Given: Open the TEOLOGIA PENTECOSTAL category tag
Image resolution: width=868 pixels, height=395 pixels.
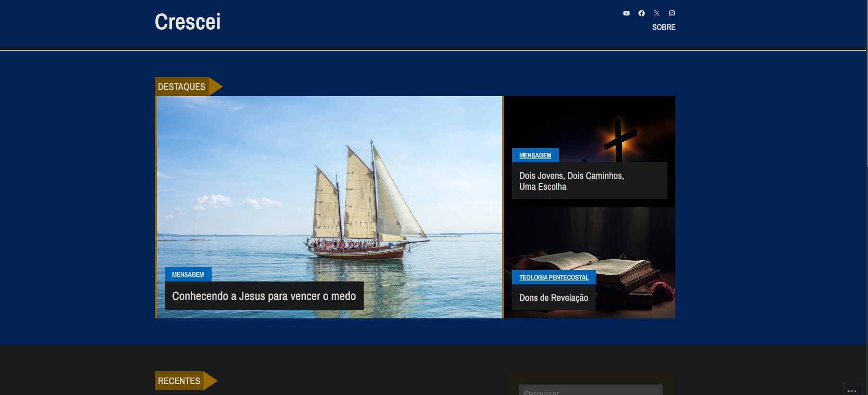Looking at the screenshot, I should 554,277.
